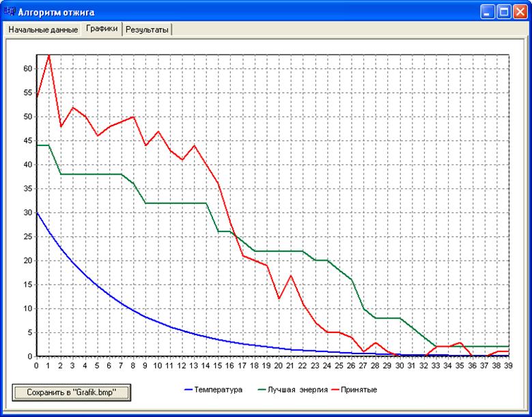This screenshot has width=532, height=417.
Task: Click the red curve peak at step 1
Action: tap(49, 55)
